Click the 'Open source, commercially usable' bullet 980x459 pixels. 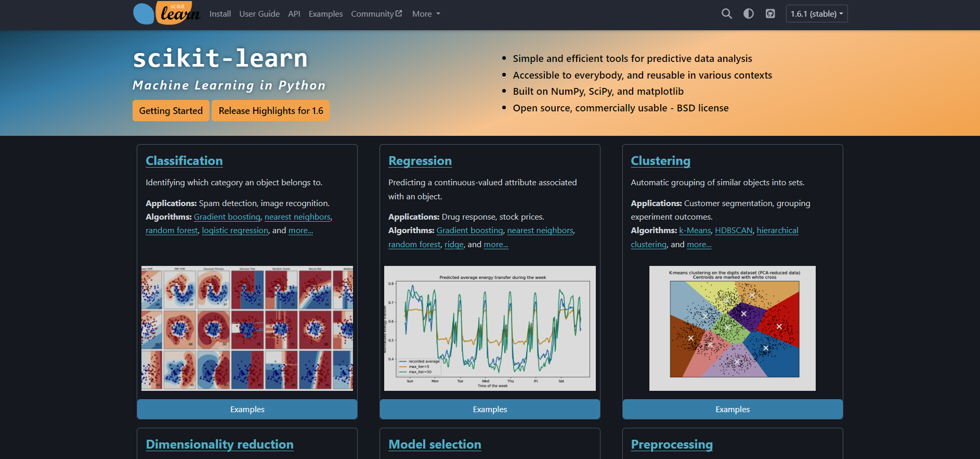point(621,108)
